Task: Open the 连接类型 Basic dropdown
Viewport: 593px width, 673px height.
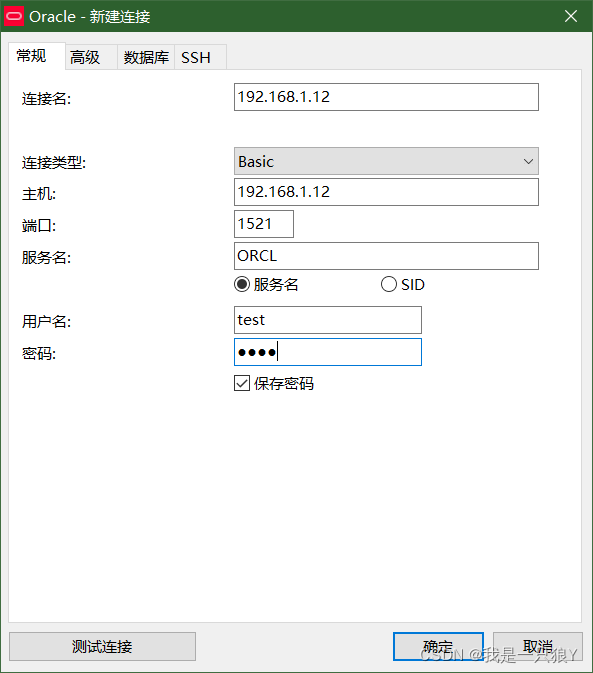Action: [x=386, y=161]
